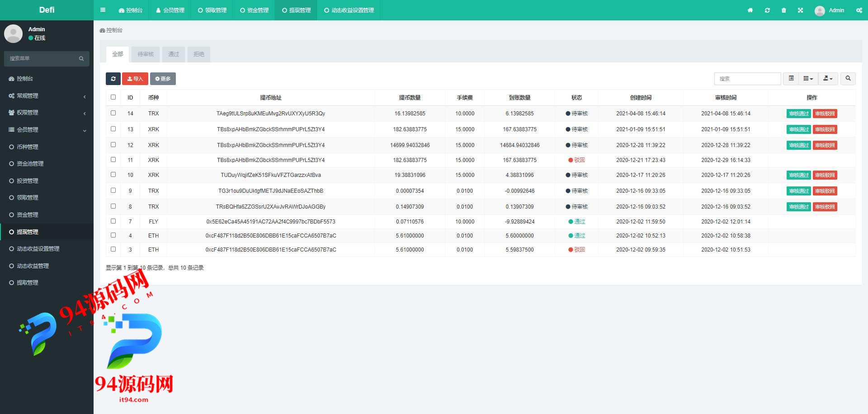Click the table search input field
The height and width of the screenshot is (414, 868).
pos(747,79)
